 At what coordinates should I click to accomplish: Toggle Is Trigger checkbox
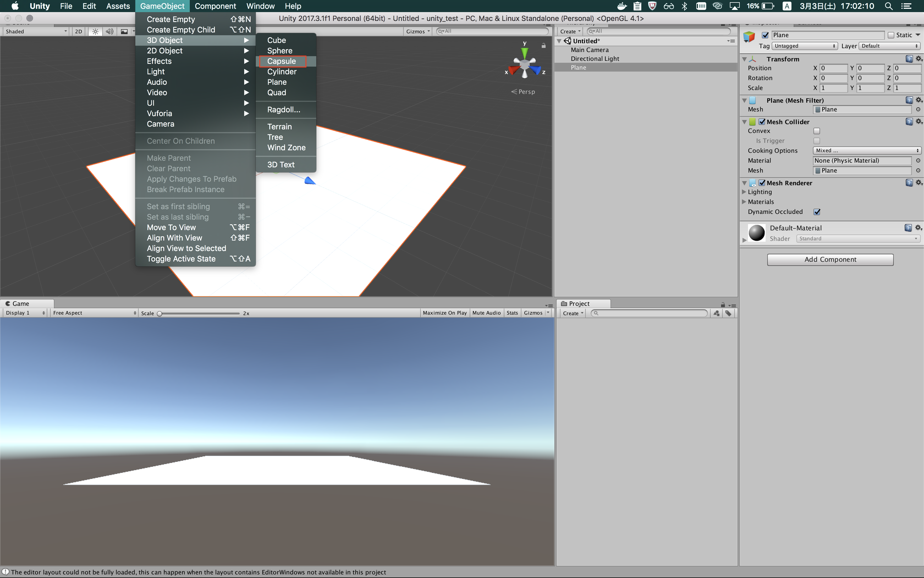[817, 141]
